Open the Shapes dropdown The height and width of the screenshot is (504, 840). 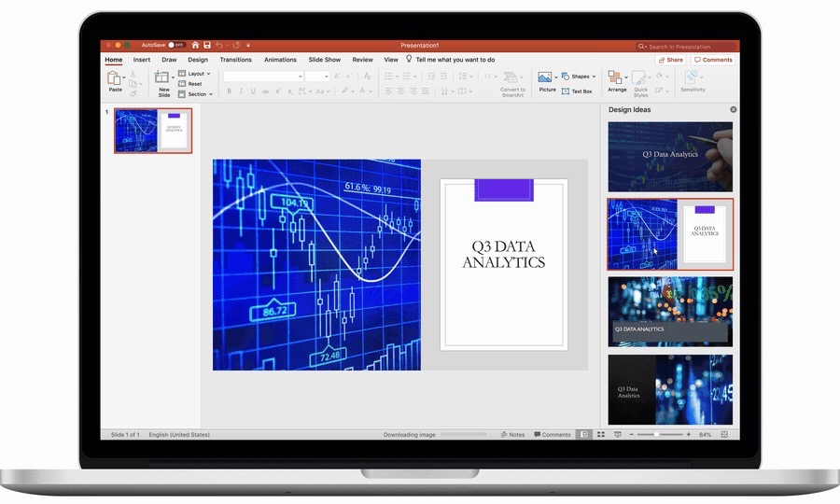(x=579, y=76)
